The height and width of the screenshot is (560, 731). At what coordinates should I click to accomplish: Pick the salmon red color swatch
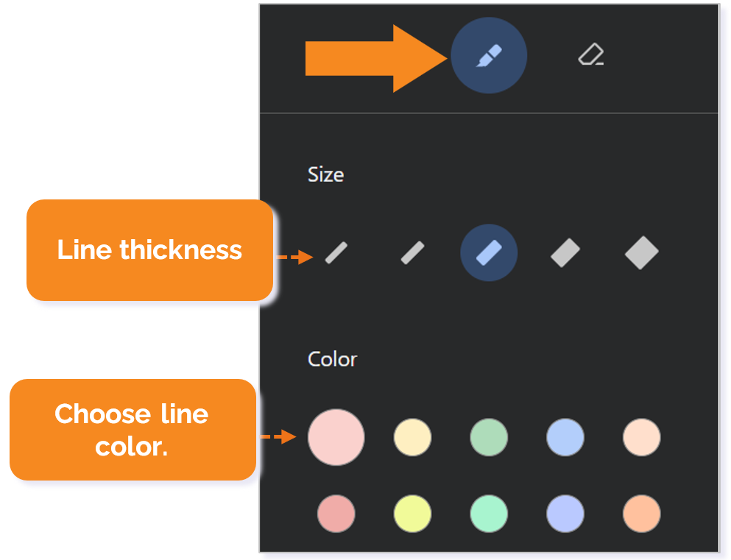tap(336, 513)
